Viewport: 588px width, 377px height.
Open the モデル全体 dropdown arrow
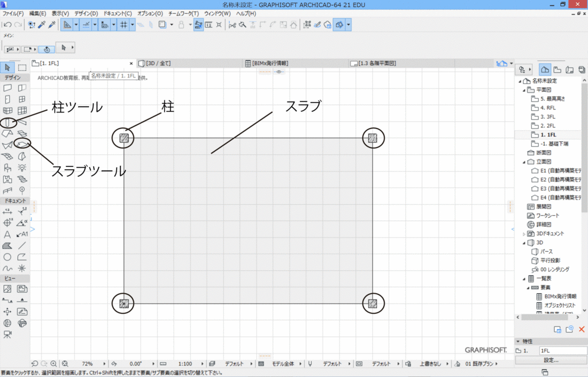click(x=300, y=363)
